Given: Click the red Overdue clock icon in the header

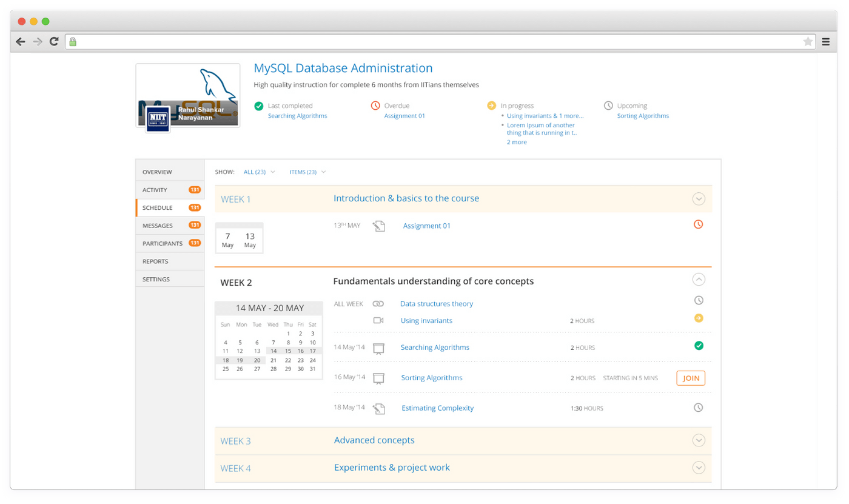Looking at the screenshot, I should point(375,106).
